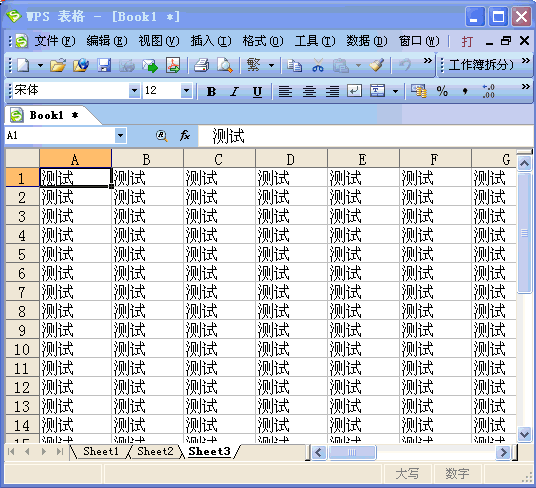Apply currency number format
536x488 pixels.
click(x=419, y=91)
